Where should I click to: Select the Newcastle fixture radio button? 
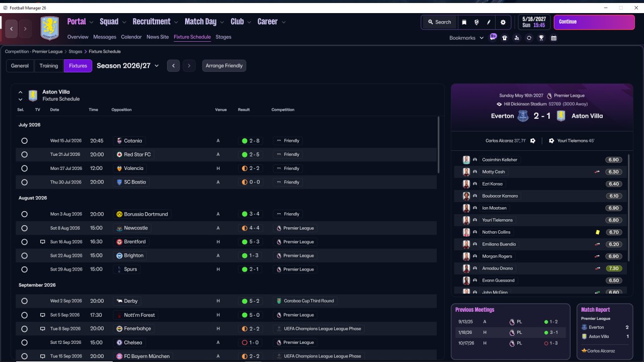(24, 228)
